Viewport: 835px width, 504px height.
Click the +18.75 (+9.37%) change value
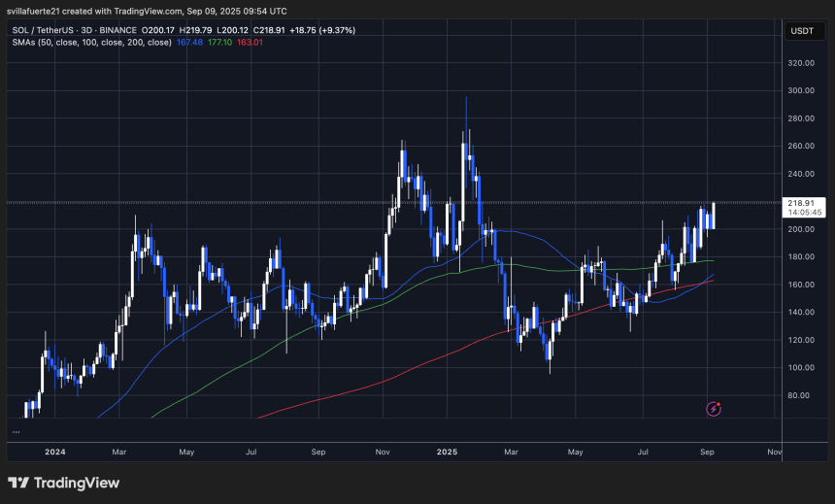point(322,30)
